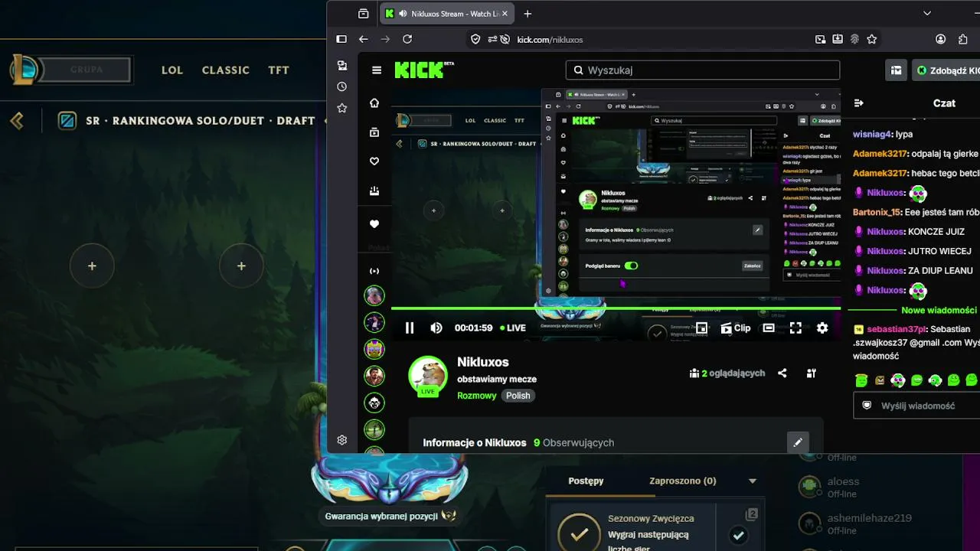This screenshot has height=551, width=980.
Task: Click the Polish language tag
Action: (518, 396)
